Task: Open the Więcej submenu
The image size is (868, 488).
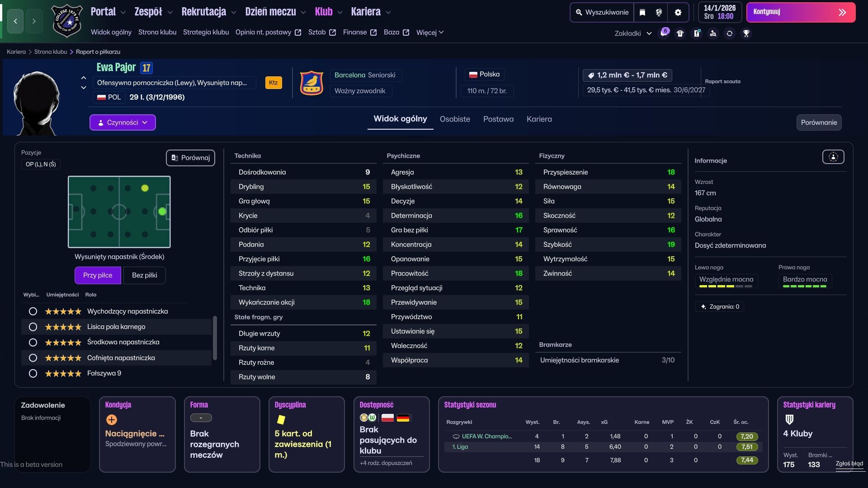Action: click(429, 33)
